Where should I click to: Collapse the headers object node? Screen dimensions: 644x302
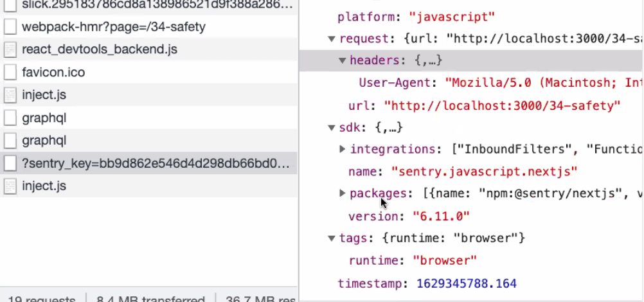point(343,61)
